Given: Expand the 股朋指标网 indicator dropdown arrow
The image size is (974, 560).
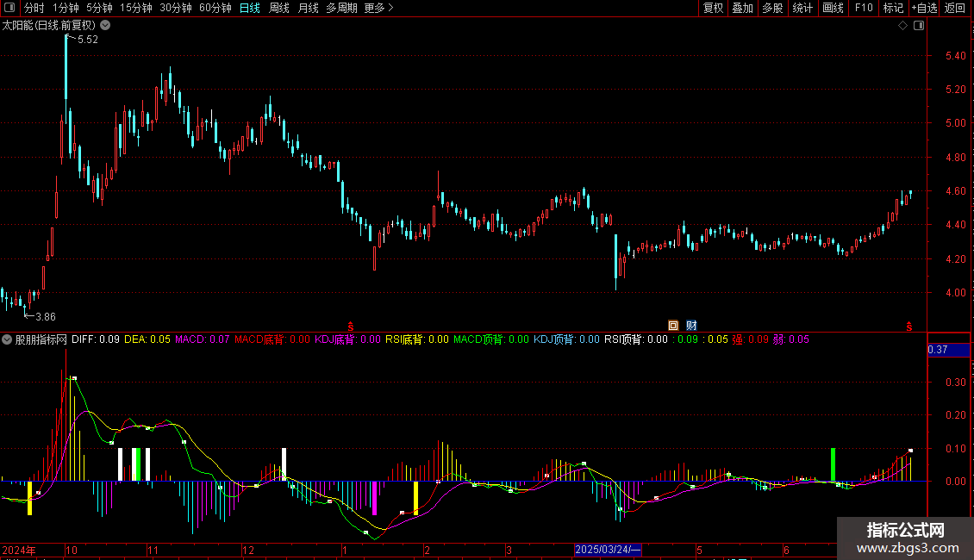Looking at the screenshot, I should click(x=7, y=339).
